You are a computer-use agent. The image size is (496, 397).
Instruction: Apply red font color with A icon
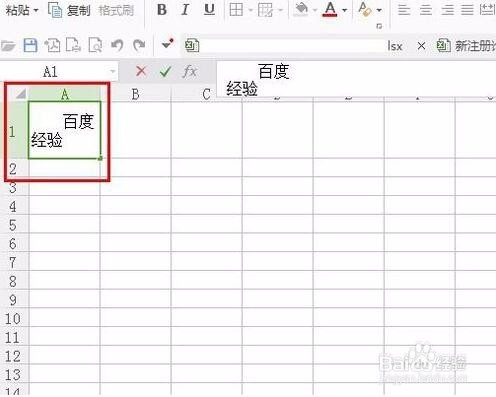(330, 10)
